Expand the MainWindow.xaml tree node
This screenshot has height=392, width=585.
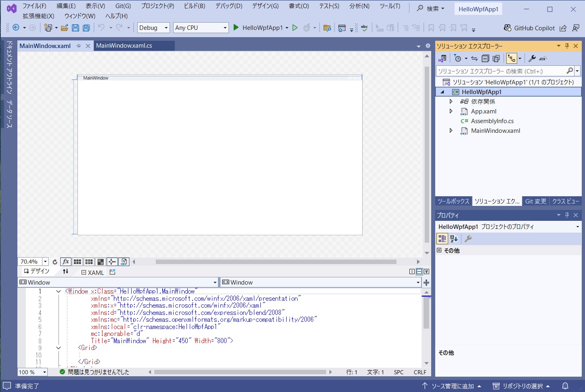pos(451,130)
